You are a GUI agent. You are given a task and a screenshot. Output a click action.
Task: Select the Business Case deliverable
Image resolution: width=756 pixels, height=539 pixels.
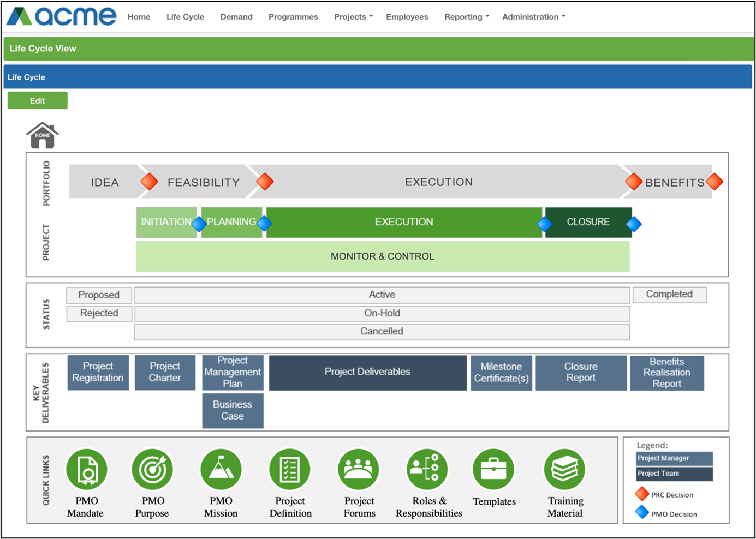point(233,410)
